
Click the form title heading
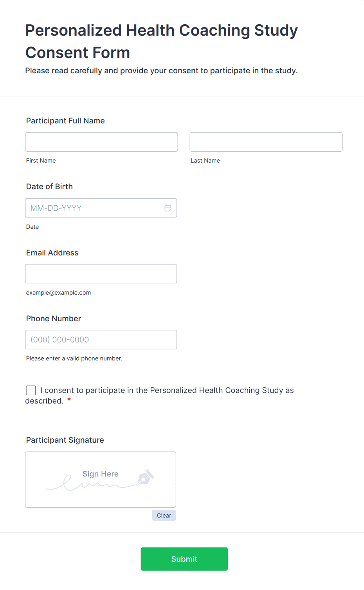point(161,41)
